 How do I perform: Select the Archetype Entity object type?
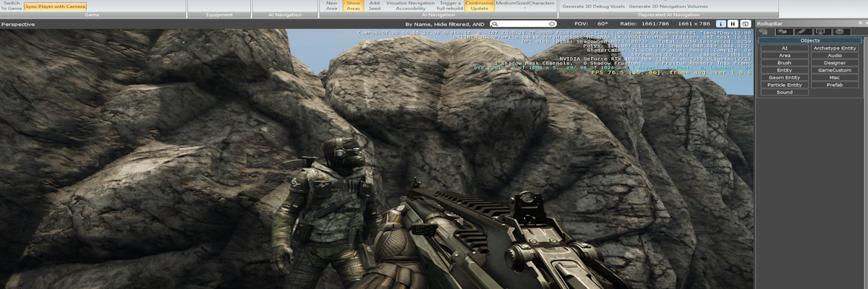[834, 48]
